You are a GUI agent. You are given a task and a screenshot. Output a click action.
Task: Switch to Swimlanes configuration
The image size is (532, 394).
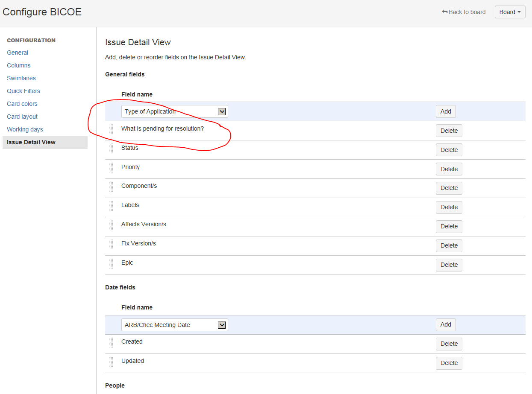coord(21,78)
